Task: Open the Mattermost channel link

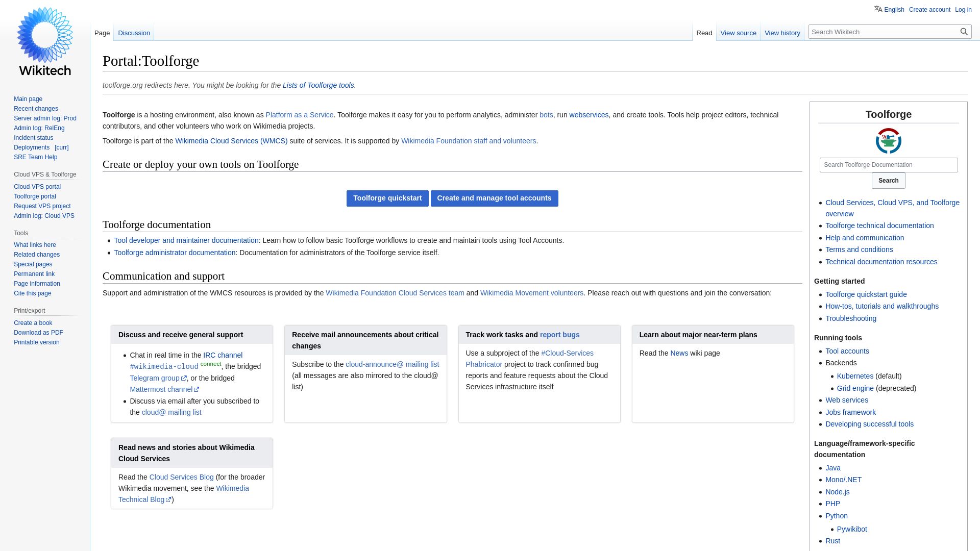Action: pyautogui.click(x=164, y=389)
